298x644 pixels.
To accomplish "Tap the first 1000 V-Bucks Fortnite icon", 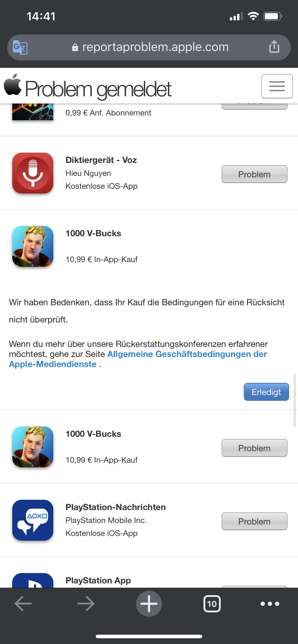I will pos(33,246).
